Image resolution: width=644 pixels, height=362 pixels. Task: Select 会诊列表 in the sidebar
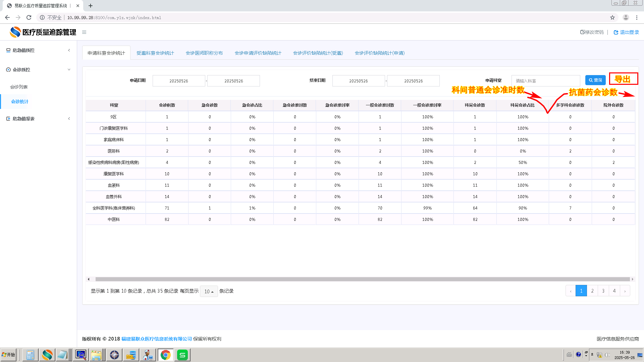click(19, 87)
